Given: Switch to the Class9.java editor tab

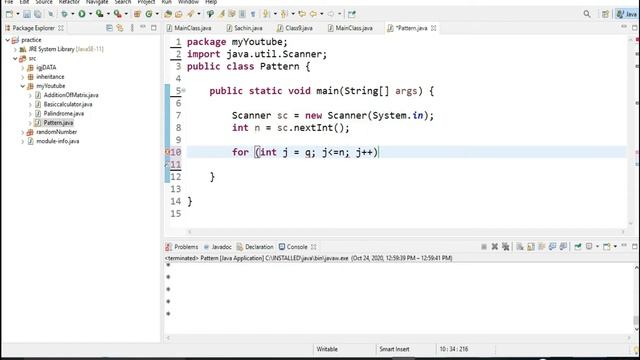Looking at the screenshot, I should click(x=295, y=28).
